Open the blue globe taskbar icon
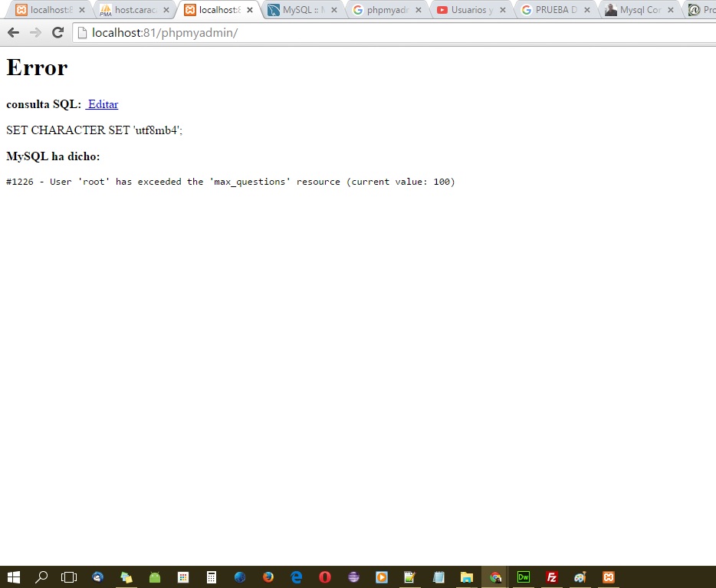This screenshot has width=716, height=588. tap(240, 577)
